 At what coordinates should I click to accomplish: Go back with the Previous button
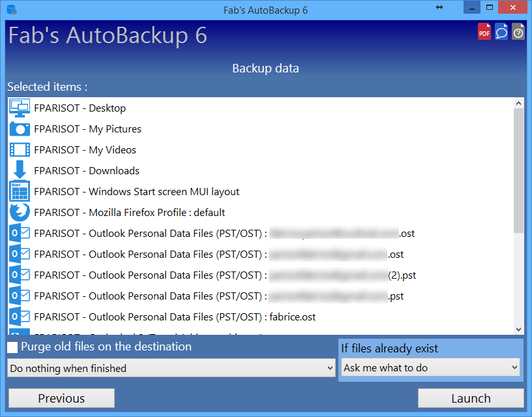[x=61, y=398]
